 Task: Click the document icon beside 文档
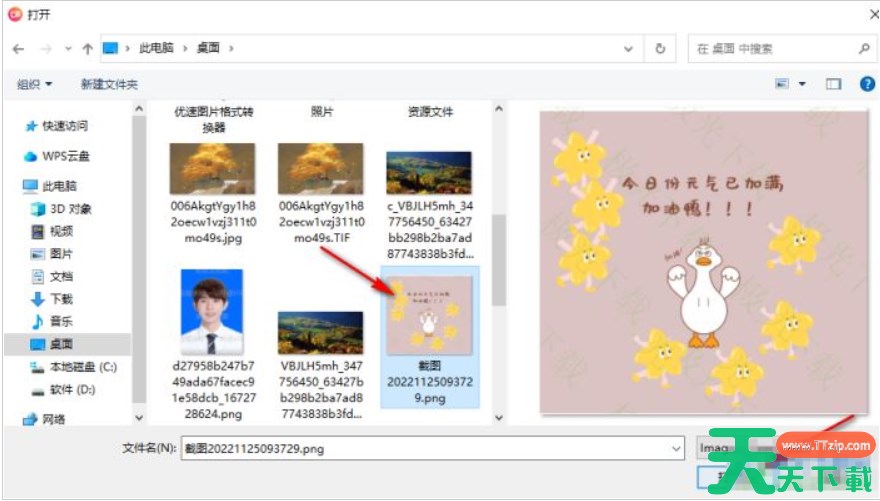point(38,276)
